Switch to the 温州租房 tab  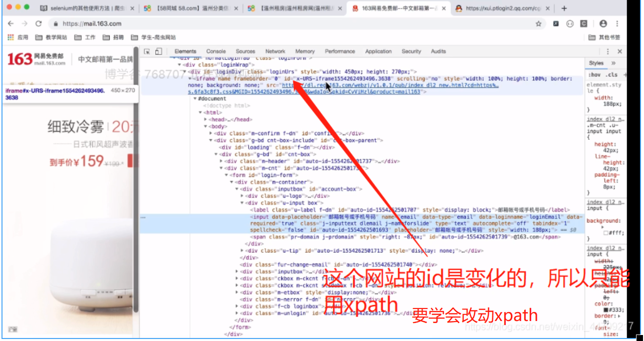click(295, 8)
